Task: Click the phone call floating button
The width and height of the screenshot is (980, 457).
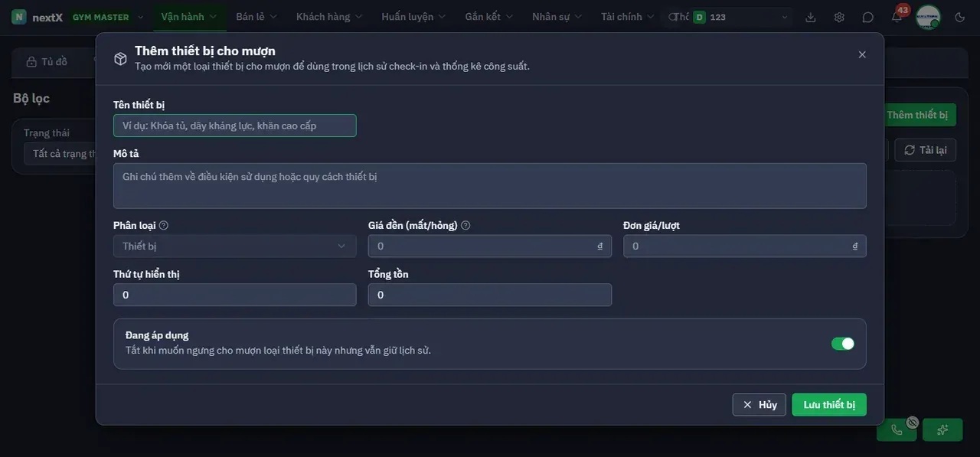Action: pos(897,429)
